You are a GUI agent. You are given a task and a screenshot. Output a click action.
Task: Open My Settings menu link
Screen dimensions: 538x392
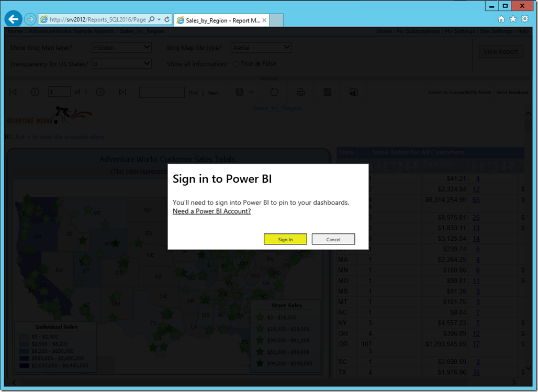460,31
